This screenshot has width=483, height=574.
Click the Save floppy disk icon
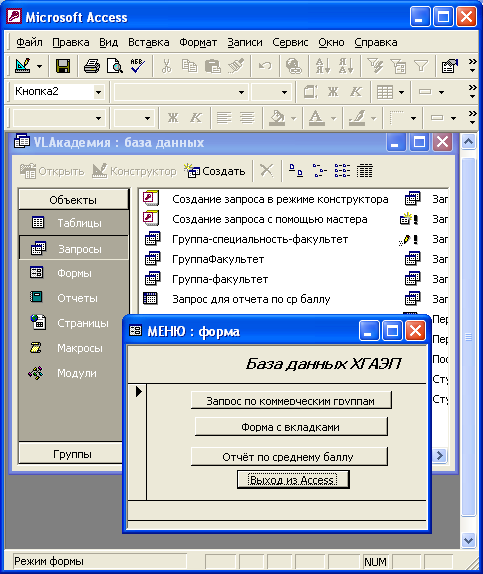coord(63,66)
